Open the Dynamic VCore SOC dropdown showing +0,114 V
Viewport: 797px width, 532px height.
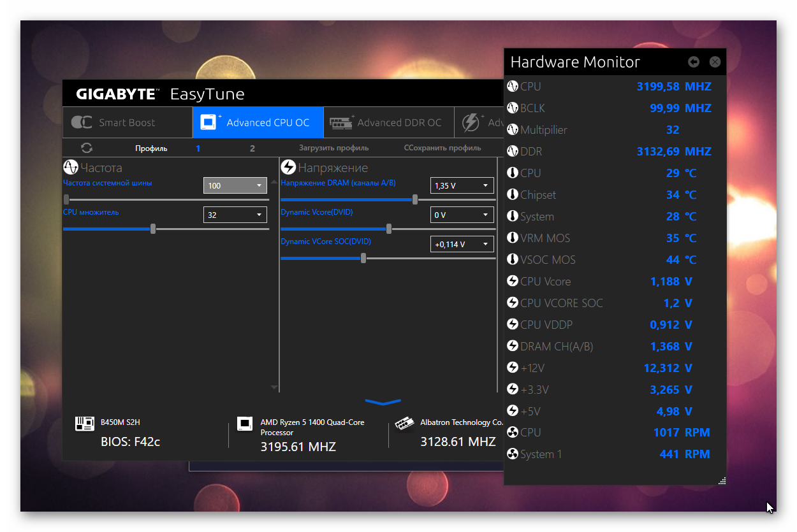[462, 244]
